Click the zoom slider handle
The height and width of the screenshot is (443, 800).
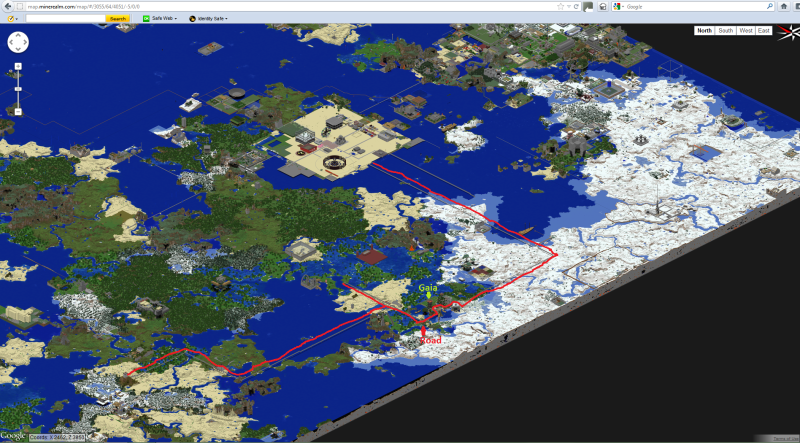(x=18, y=89)
